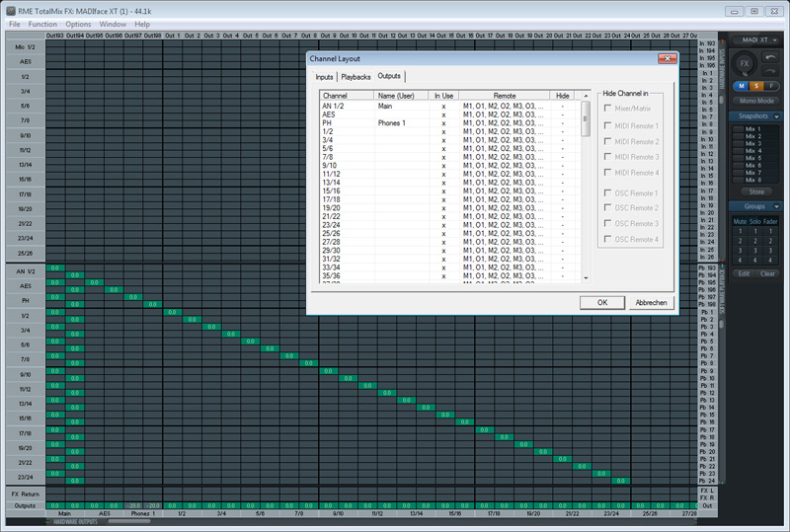
Task: Click the Abbrechen button
Action: tap(651, 303)
